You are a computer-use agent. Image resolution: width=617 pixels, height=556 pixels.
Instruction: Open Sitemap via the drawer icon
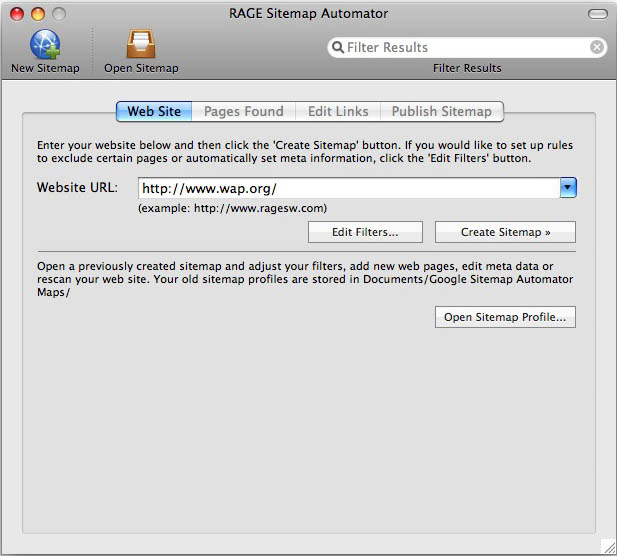pyautogui.click(x=141, y=44)
